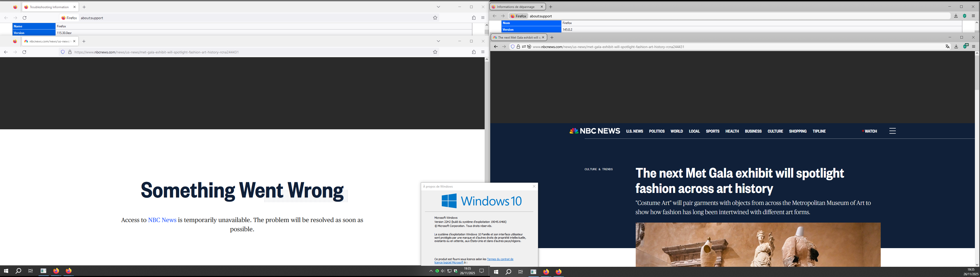The height and width of the screenshot is (277, 980).
Task: Select POLITICS in the NBC News navigation
Action: [657, 131]
